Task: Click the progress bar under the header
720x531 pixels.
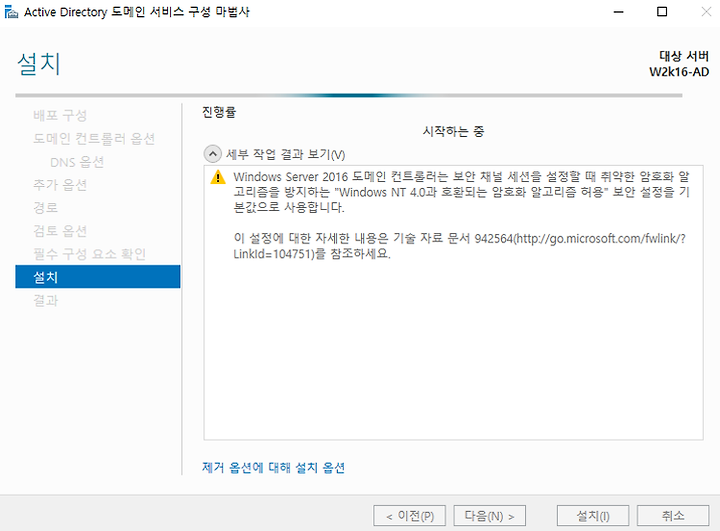Action: (349, 96)
